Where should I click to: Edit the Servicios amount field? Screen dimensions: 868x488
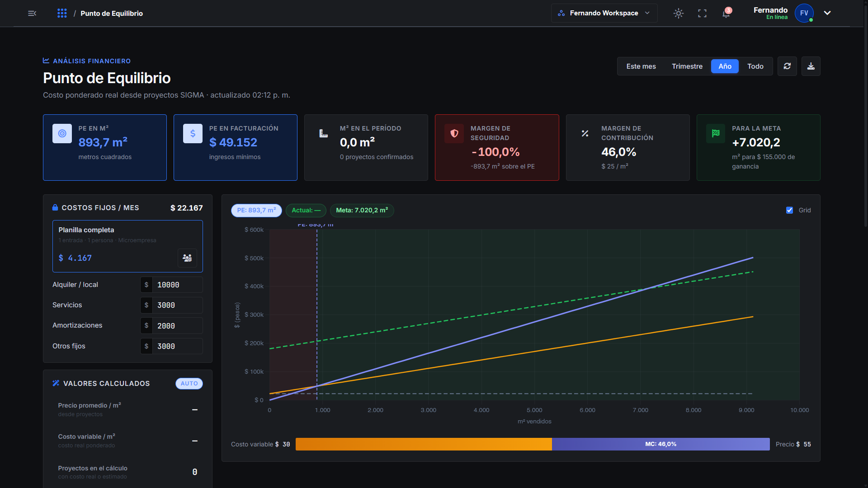(177, 305)
